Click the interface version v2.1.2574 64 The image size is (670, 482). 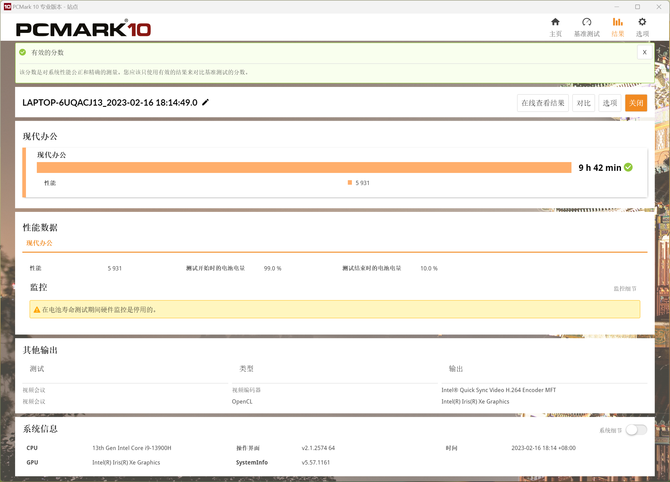318,448
